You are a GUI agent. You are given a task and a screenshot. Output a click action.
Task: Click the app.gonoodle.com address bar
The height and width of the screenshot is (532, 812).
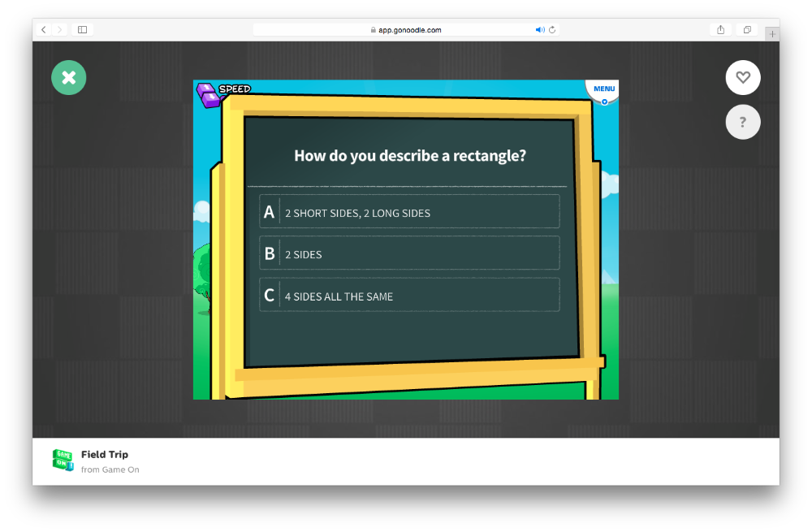coord(405,30)
